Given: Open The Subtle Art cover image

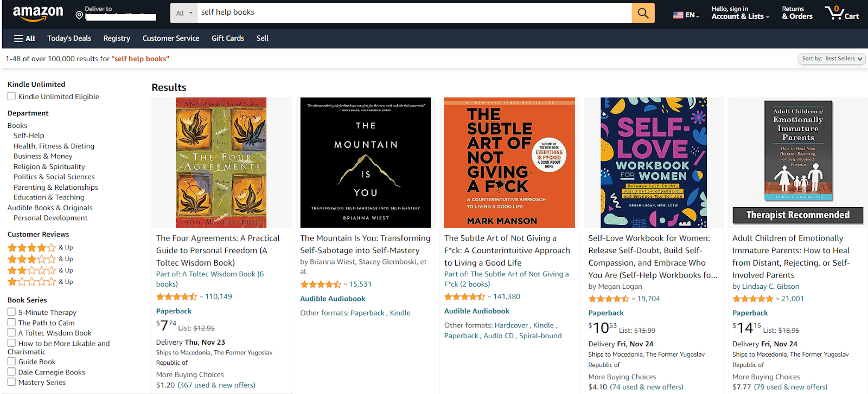Looking at the screenshot, I should [x=509, y=163].
